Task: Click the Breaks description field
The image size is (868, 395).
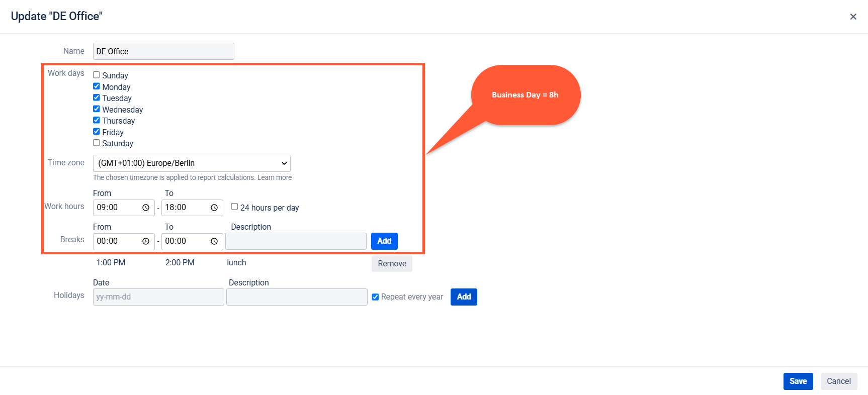Action: tap(296, 241)
